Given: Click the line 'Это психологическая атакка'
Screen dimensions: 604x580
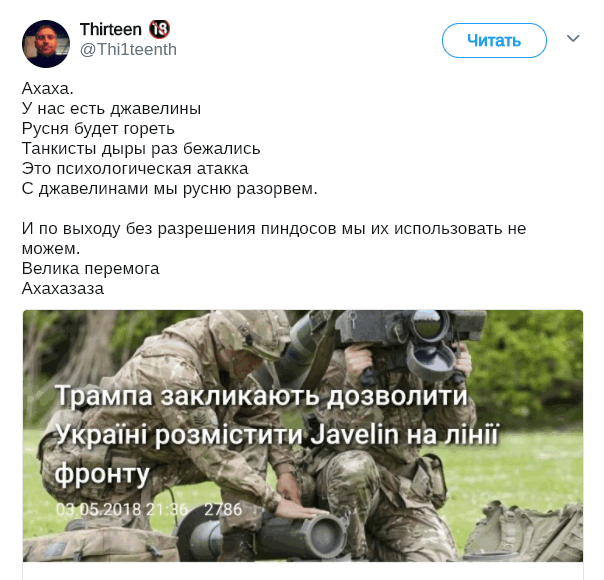Looking at the screenshot, I should (135, 169).
